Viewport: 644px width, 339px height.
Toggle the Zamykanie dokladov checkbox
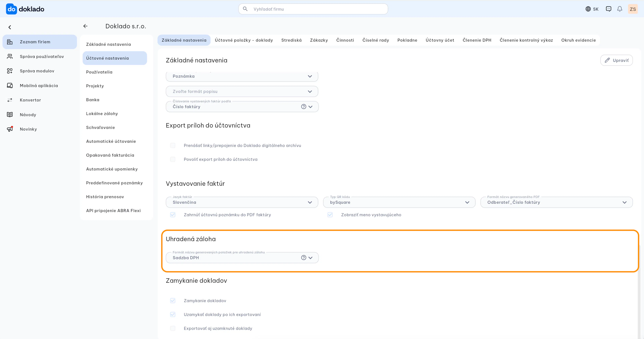tap(173, 300)
